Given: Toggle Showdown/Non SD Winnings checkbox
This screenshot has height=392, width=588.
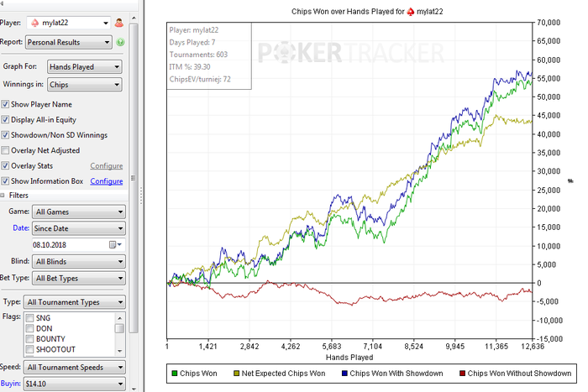Looking at the screenshot, I should 5,135.
